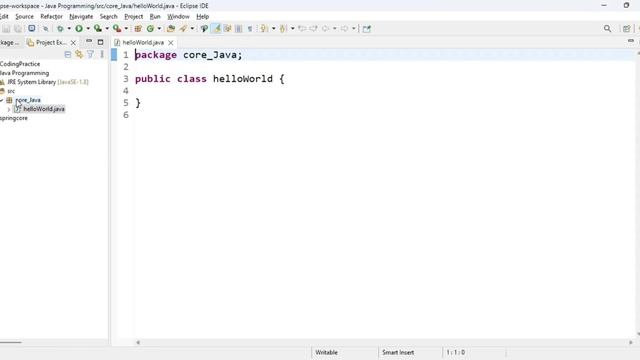Click the Back navigation arrow
640x360 pixels.
pyautogui.click(x=325, y=29)
